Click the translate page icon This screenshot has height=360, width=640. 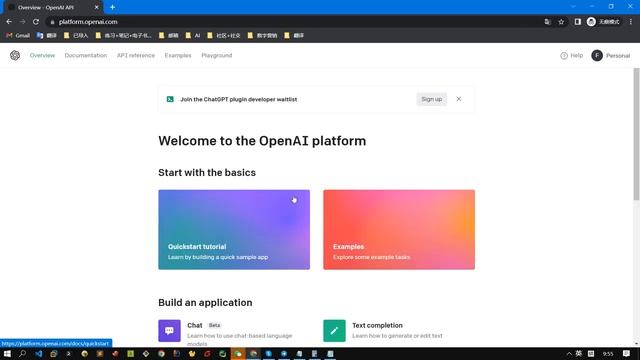[x=547, y=22]
